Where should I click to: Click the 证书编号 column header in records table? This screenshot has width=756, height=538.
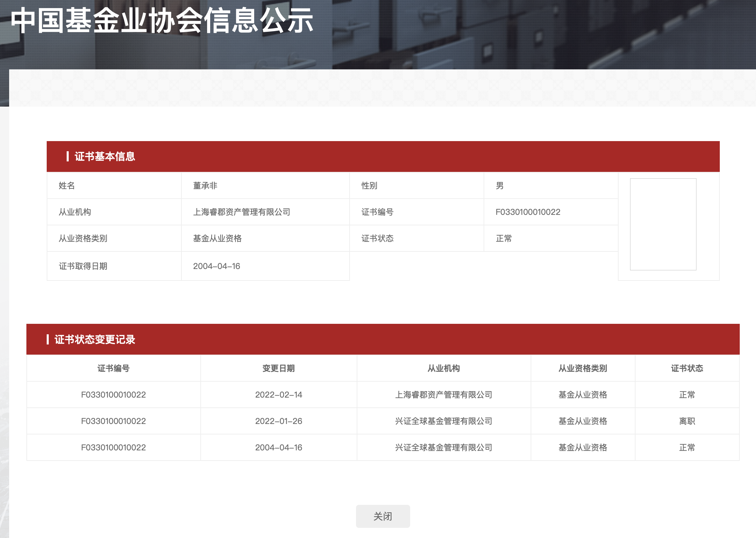(113, 368)
